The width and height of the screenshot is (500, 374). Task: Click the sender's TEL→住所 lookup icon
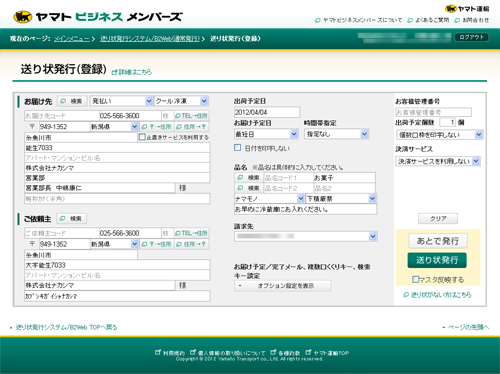(x=192, y=233)
